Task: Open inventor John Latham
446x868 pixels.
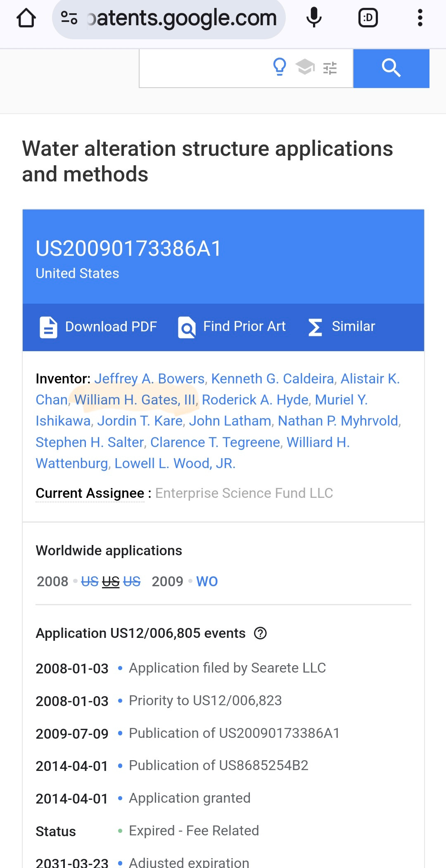Action: click(230, 421)
